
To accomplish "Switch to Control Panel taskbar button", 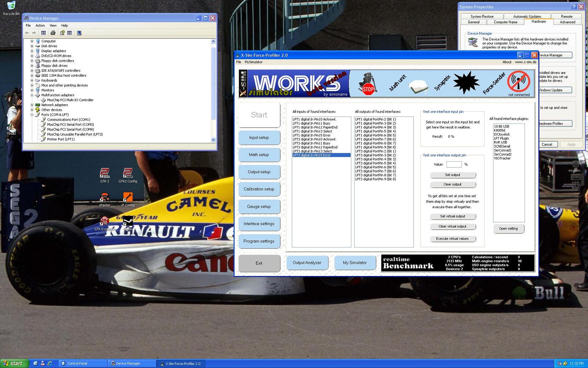I will [x=83, y=363].
